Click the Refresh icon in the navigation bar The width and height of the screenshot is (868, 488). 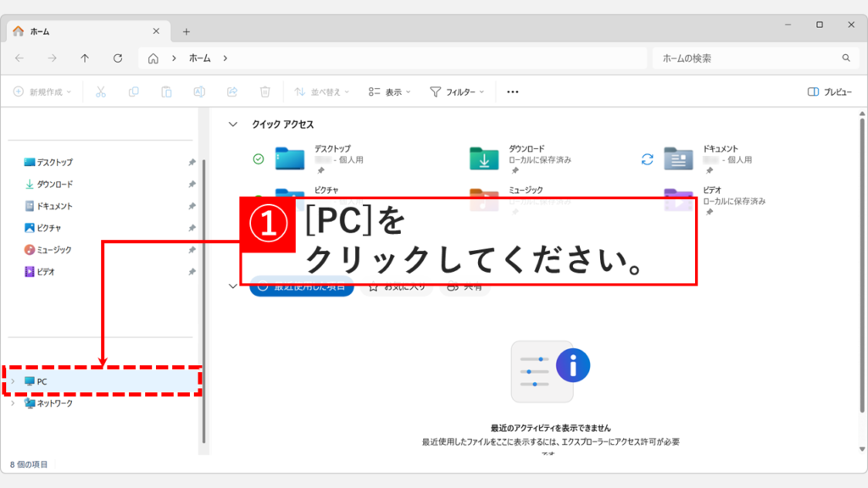117,59
